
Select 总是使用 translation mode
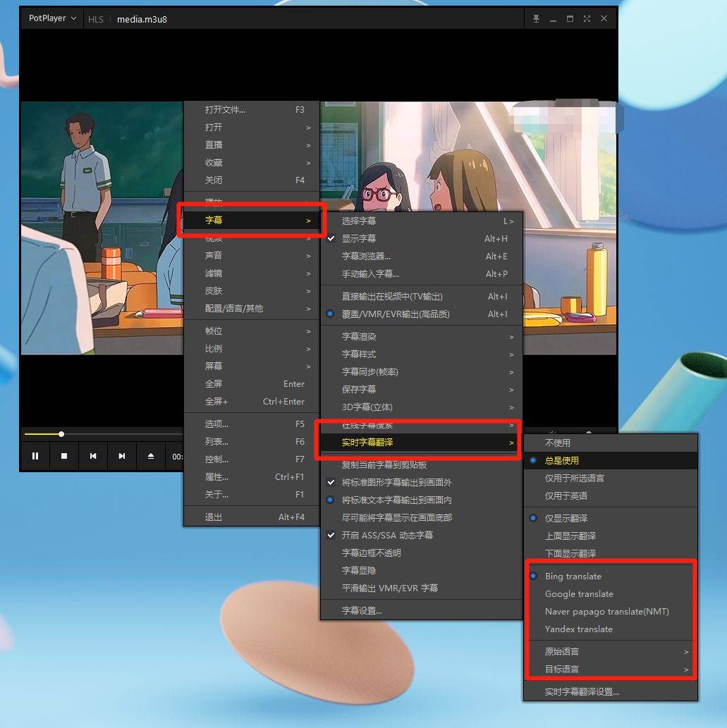(x=611, y=461)
